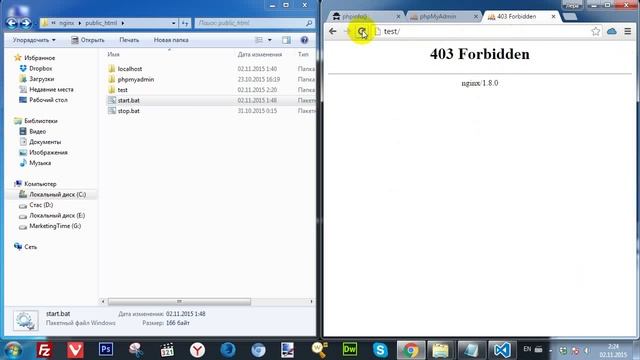Viewport: 640px width, 360px height.
Task: Open Недавние места in navigation pane
Action: 51,89
